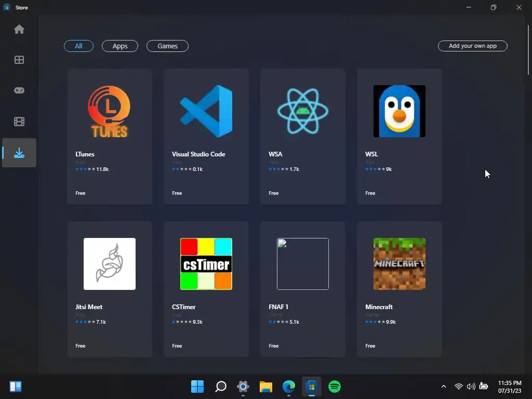532x399 pixels.
Task: Open the taskbar Search icon
Action: 220,387
